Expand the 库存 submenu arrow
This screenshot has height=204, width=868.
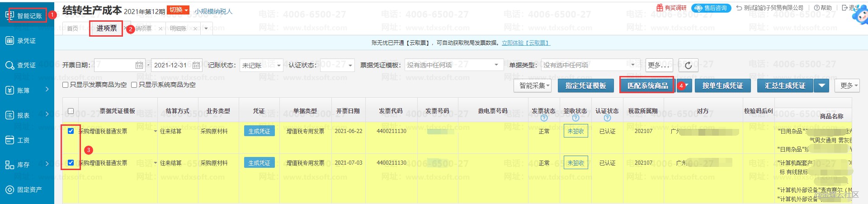tap(47, 164)
